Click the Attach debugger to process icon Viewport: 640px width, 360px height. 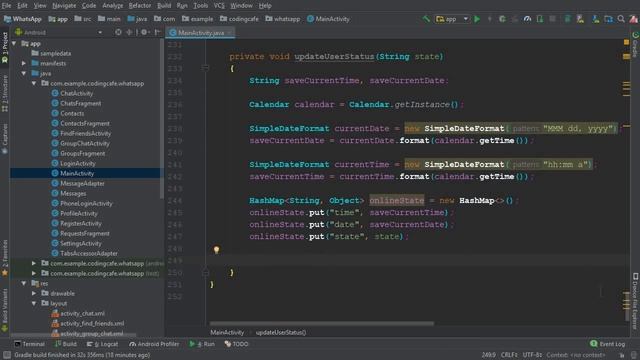(x=540, y=19)
